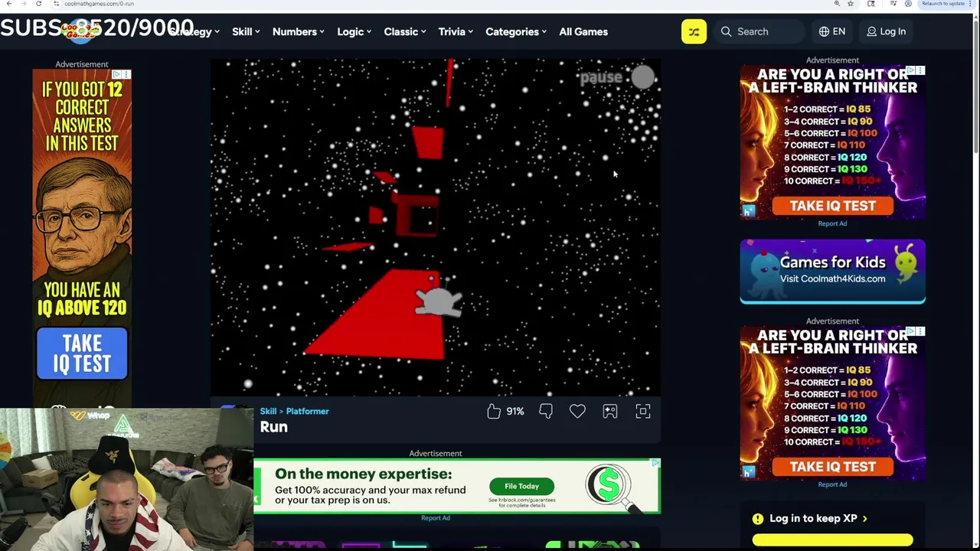Click the thumbs-down dislike icon

[x=546, y=412]
